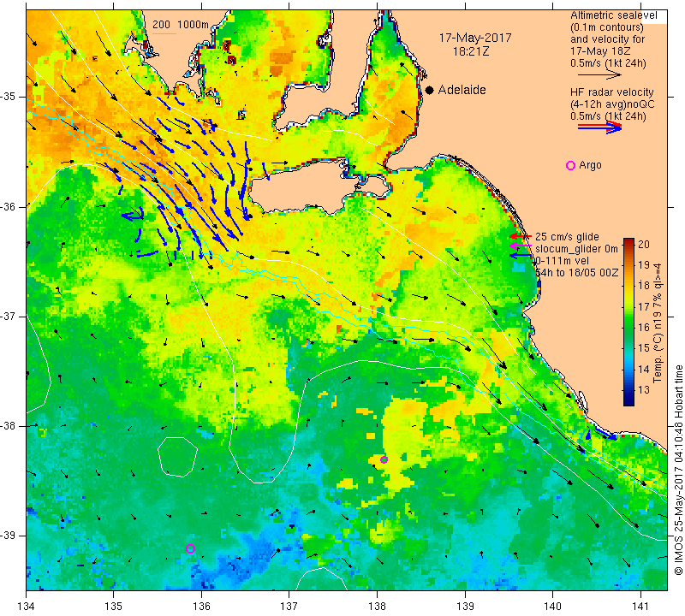Click the colorbar value '18'
The image size is (685, 616).
(644, 286)
